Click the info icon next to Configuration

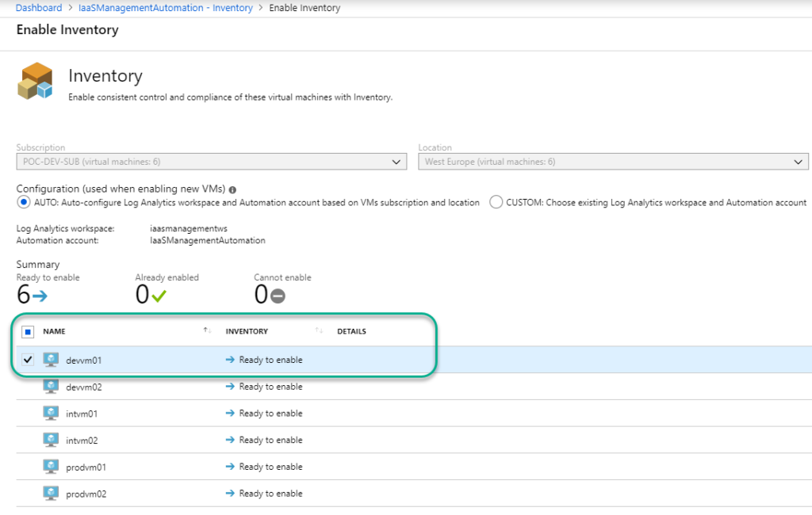coord(232,190)
